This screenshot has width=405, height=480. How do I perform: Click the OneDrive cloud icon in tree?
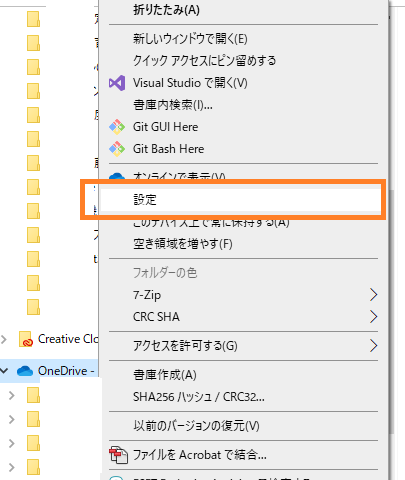point(25,371)
